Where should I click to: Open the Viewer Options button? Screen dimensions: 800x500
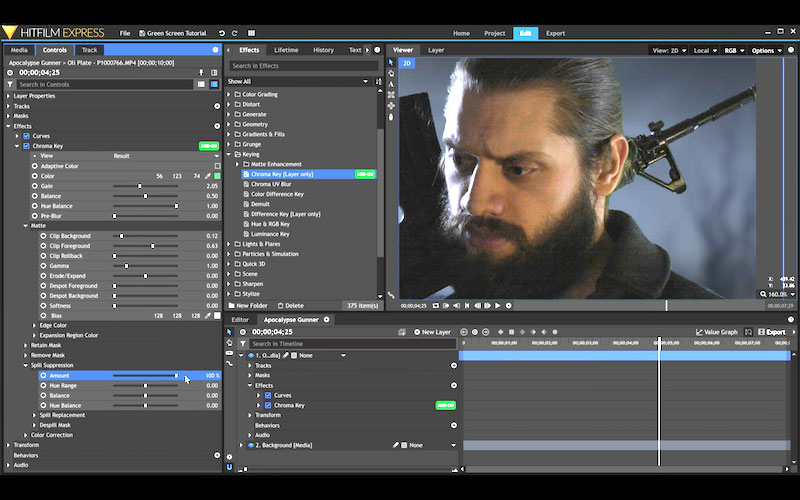(766, 51)
